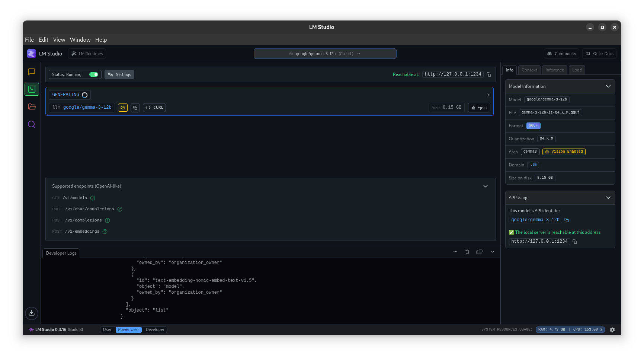Viewport: 644px width, 360px height.
Task: Open LM Runtimes from the toolbar
Action: coord(87,53)
